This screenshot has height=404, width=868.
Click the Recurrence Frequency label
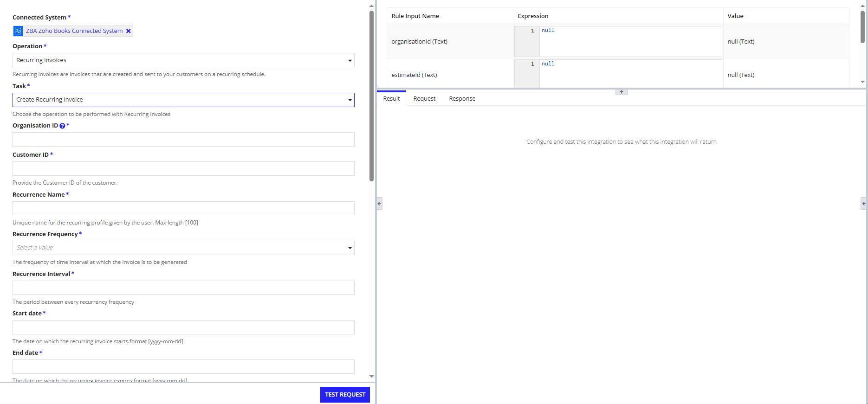click(x=45, y=234)
